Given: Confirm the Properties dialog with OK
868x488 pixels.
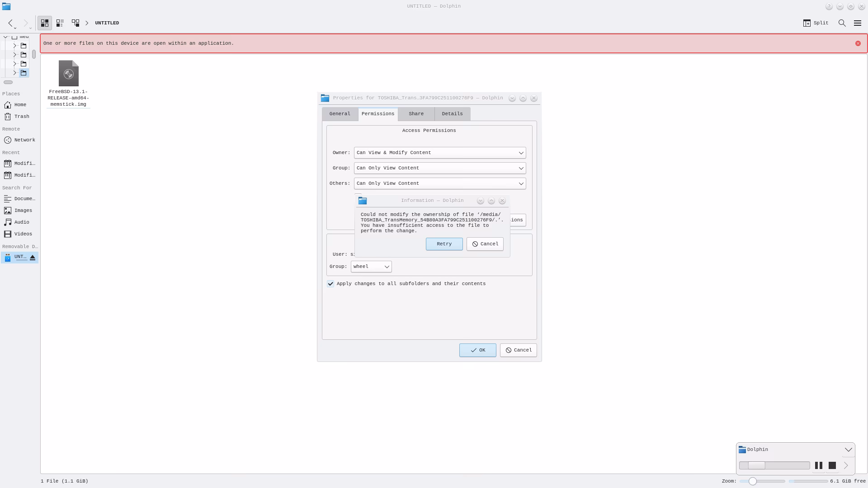Looking at the screenshot, I should coord(477,350).
